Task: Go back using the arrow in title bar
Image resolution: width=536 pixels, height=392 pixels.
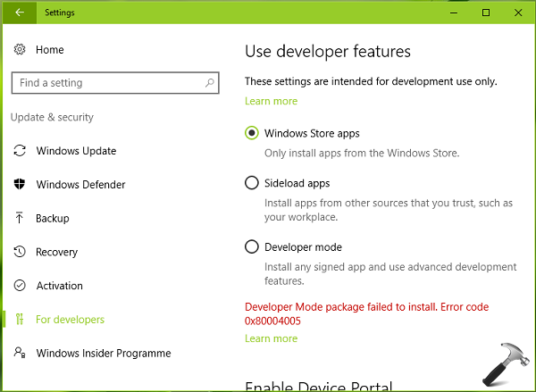Action: (x=20, y=13)
